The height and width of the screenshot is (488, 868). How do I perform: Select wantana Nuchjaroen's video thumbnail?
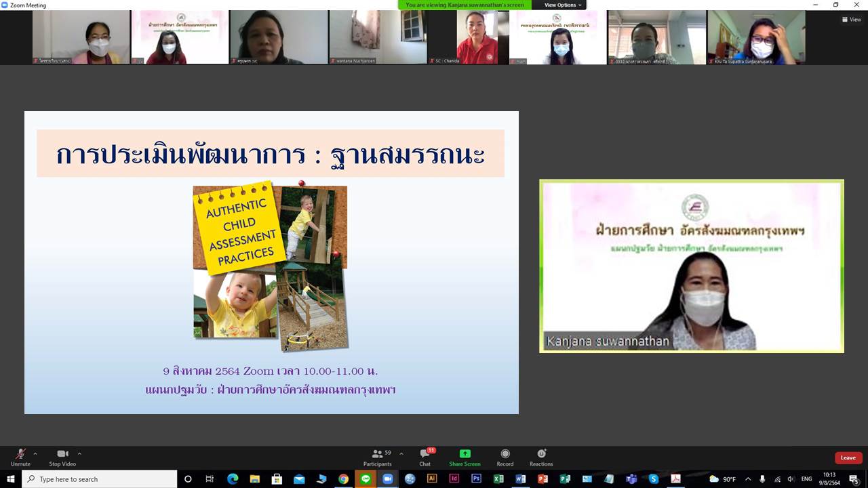(x=378, y=37)
